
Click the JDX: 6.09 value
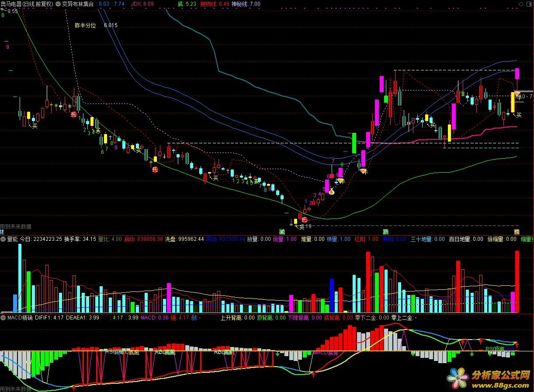click(143, 4)
